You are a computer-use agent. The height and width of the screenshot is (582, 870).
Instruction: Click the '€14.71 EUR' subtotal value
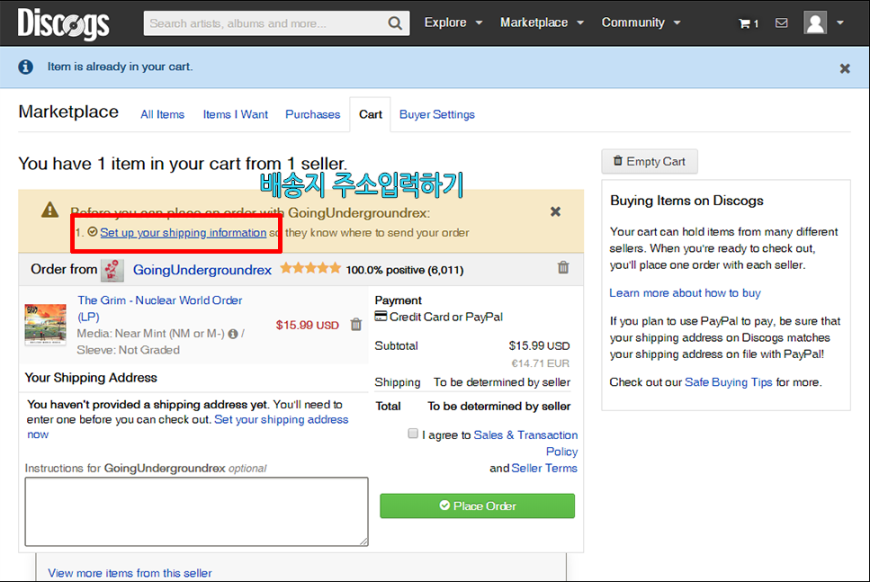pyautogui.click(x=540, y=363)
